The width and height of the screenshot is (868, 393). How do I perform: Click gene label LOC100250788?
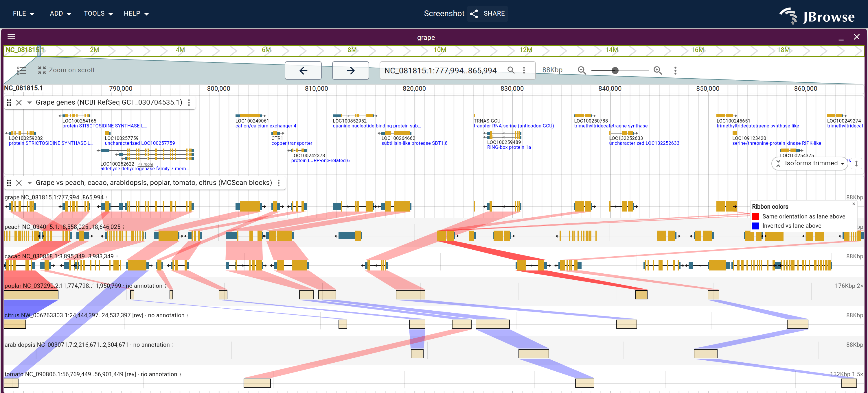[x=591, y=121]
